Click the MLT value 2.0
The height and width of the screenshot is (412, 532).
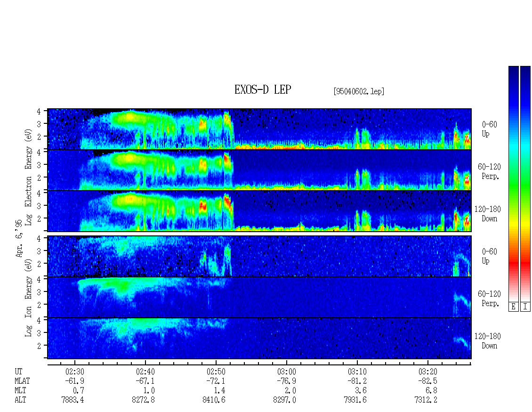pyautogui.click(x=290, y=391)
